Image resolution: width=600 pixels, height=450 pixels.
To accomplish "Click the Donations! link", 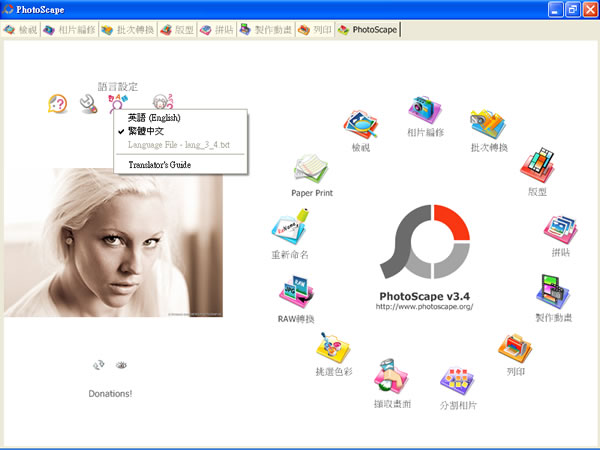I will click(x=110, y=393).
